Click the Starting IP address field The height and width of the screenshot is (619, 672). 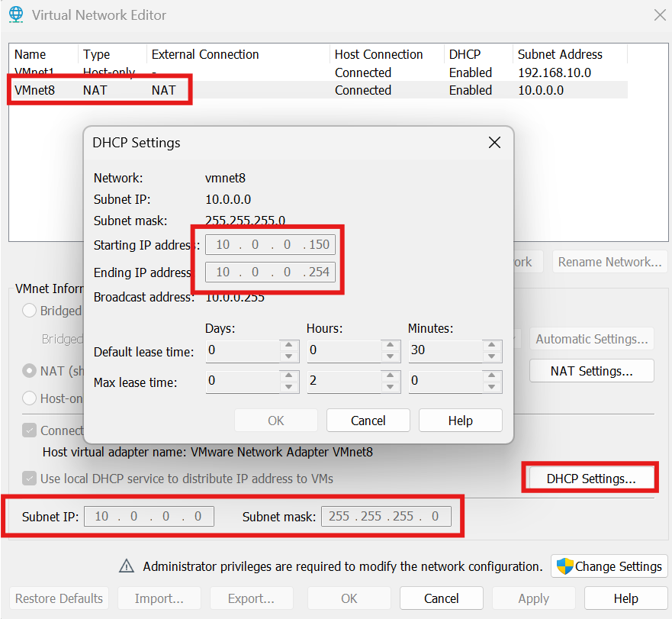pos(270,244)
